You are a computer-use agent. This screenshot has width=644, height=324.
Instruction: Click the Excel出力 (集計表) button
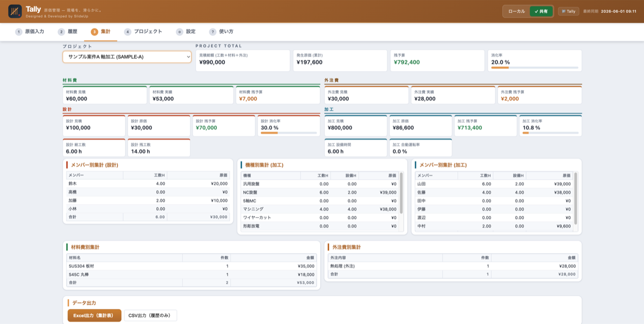(94, 315)
